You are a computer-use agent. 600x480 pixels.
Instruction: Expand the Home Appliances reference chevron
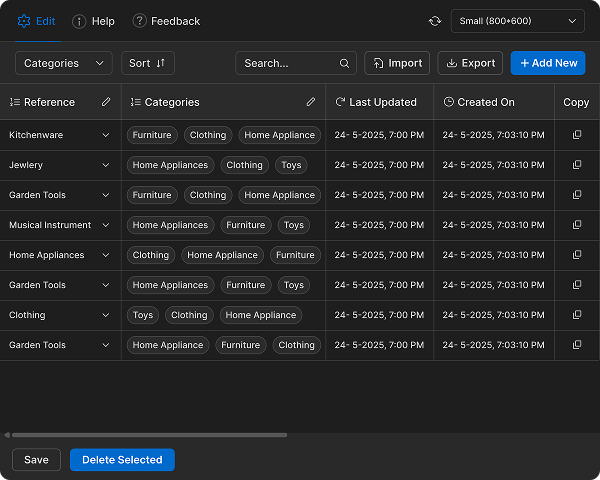pos(106,255)
